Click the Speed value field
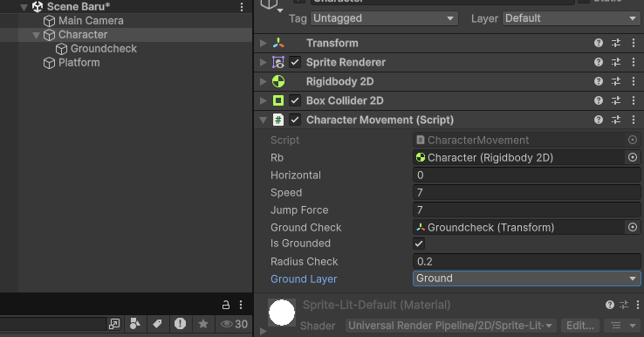 tap(526, 193)
